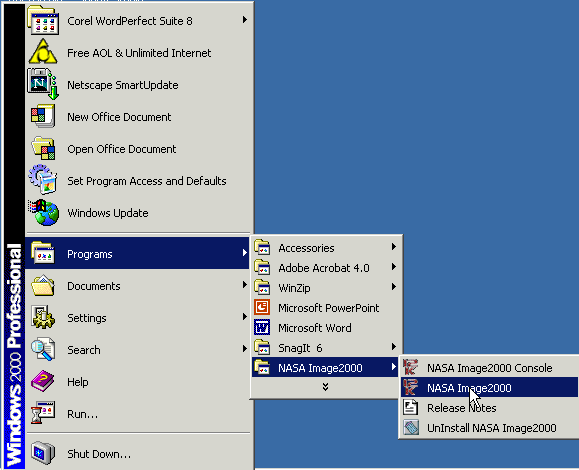Click the highlighted NASA Image2000 program icon
Screen dimensions: 579x470
coord(411,387)
